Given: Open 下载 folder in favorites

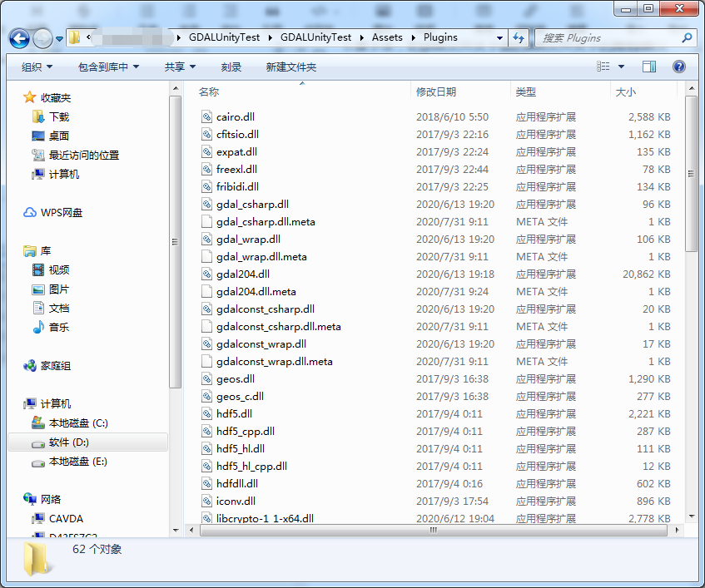Looking at the screenshot, I should tap(50, 116).
